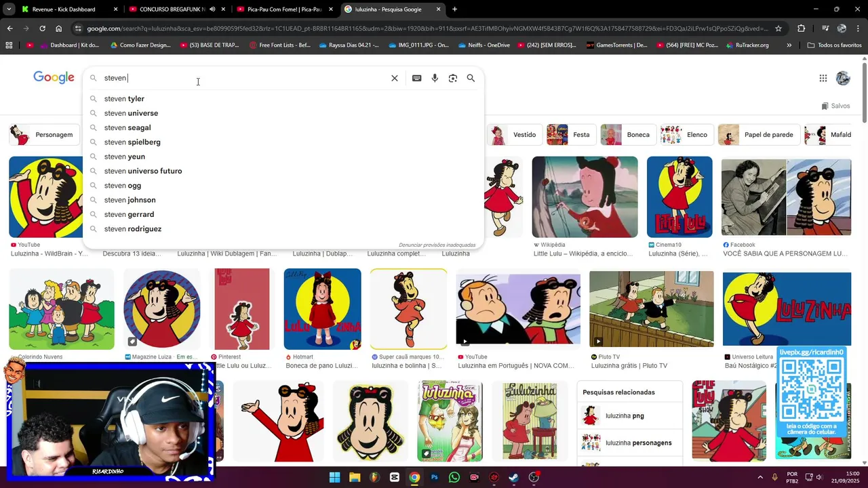
Task: Open the browser home page icon
Action: tap(59, 28)
